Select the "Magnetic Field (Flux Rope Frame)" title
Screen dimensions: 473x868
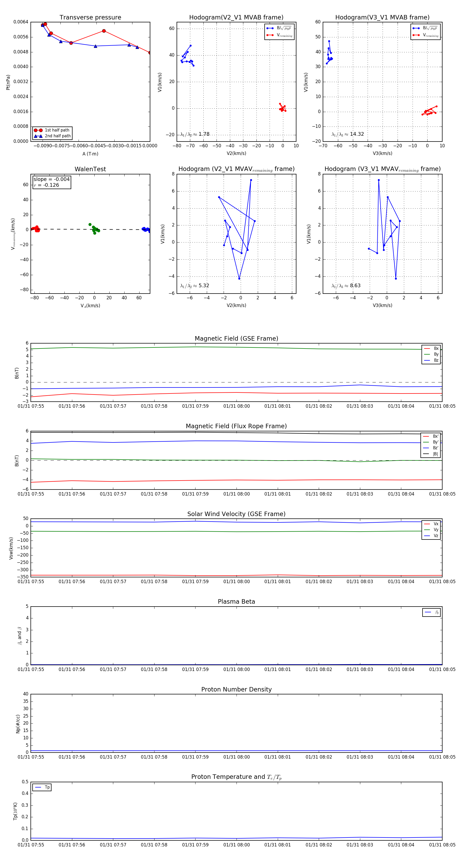coord(236,426)
